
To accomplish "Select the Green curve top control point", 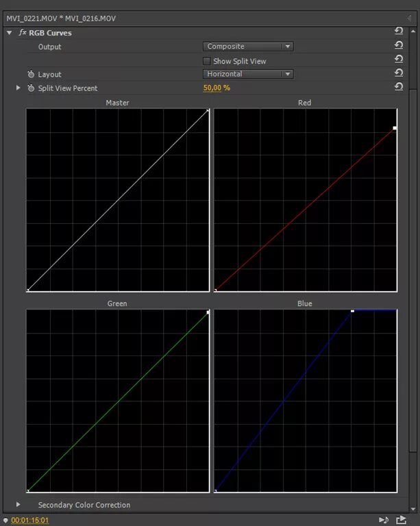I will coord(208,312).
